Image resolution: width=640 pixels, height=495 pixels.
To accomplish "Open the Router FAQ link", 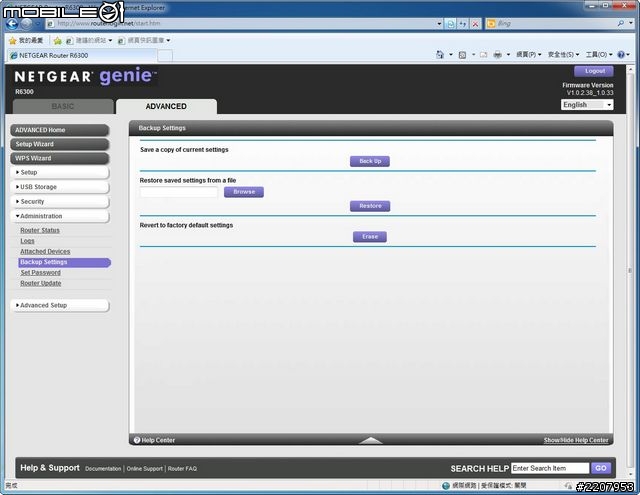I will (x=182, y=469).
